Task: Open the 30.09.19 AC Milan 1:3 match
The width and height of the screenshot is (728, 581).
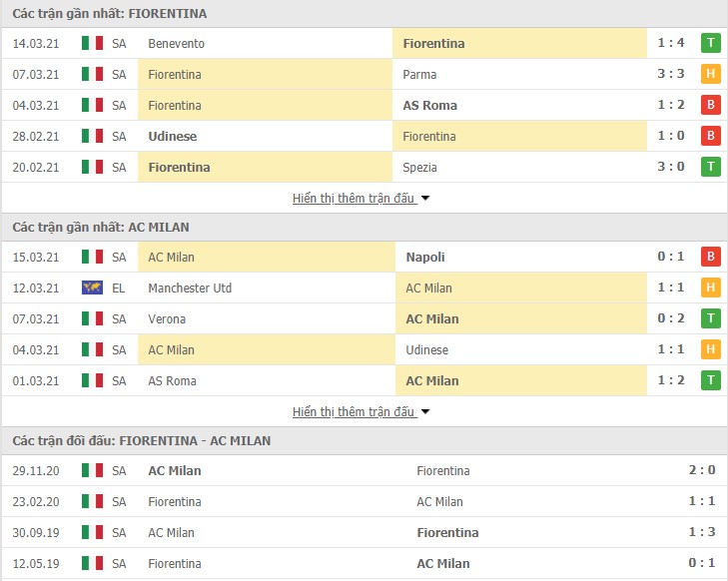Action: pos(364,532)
